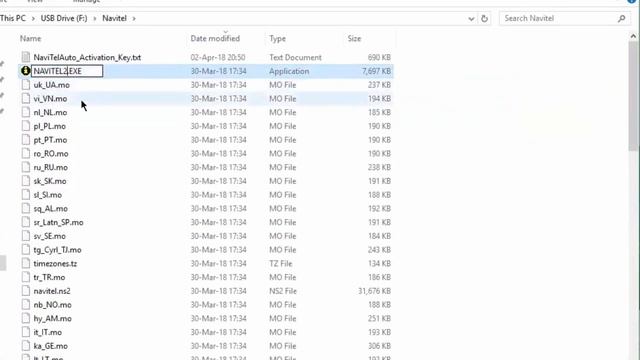
Task: Select the it_IT.mo file icon
Action: coord(26,332)
